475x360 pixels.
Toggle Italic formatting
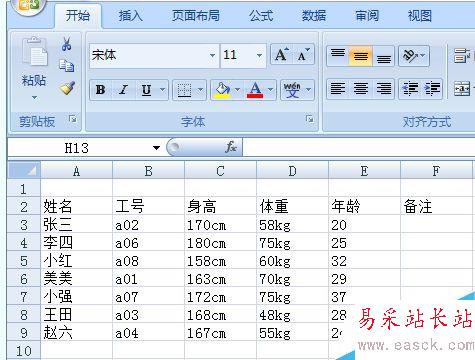point(123,90)
